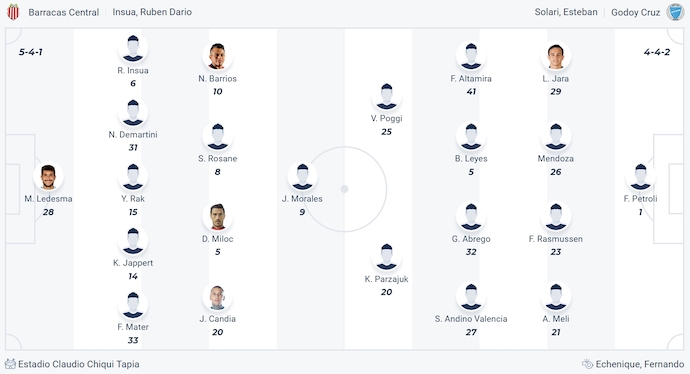Click K. Parzajuk avatar icon
This screenshot has width=690, height=374.
(386, 256)
